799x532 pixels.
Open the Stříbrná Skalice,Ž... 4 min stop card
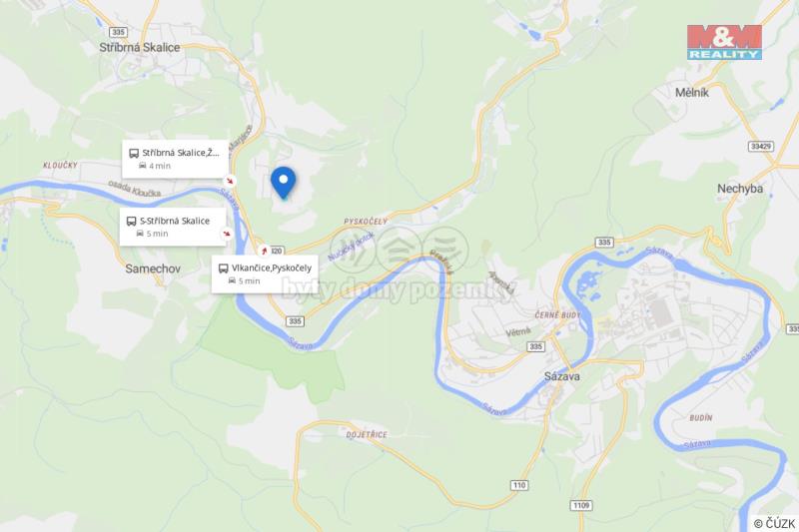click(176, 159)
